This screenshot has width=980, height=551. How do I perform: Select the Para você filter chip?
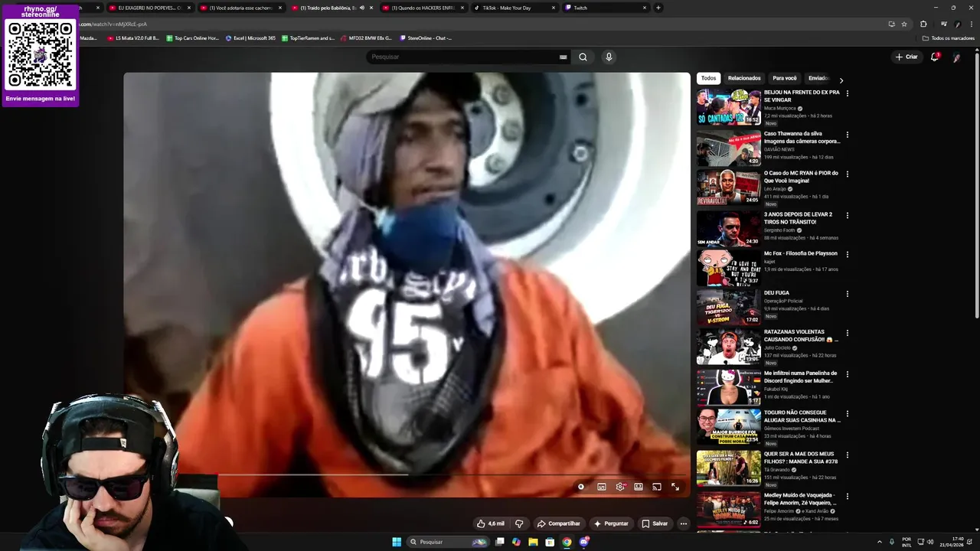(785, 78)
